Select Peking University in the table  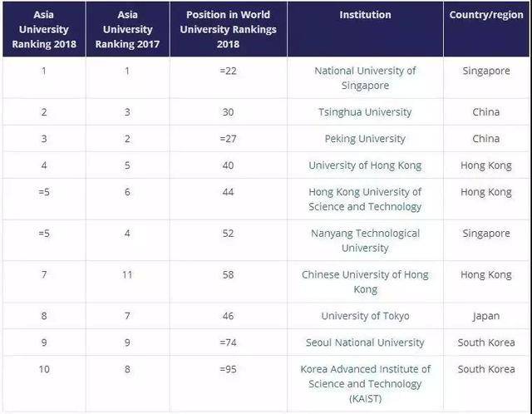[x=365, y=139]
